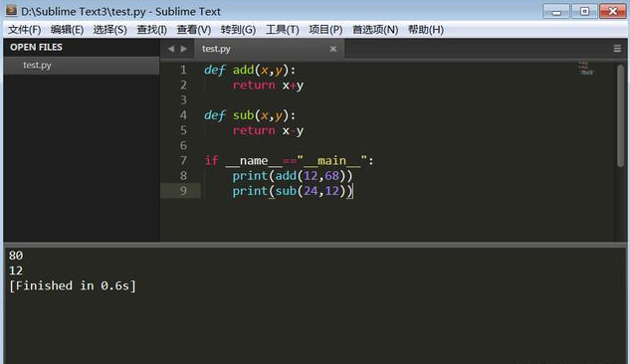Minimize the Sublime Text window
This screenshot has height=364, width=630.
(x=556, y=11)
